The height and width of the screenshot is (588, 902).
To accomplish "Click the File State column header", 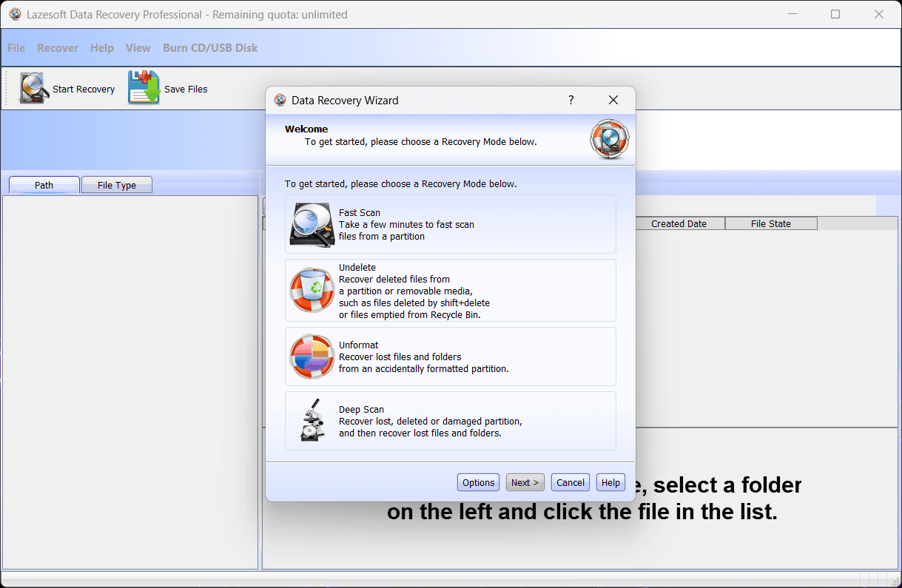I will tap(771, 223).
